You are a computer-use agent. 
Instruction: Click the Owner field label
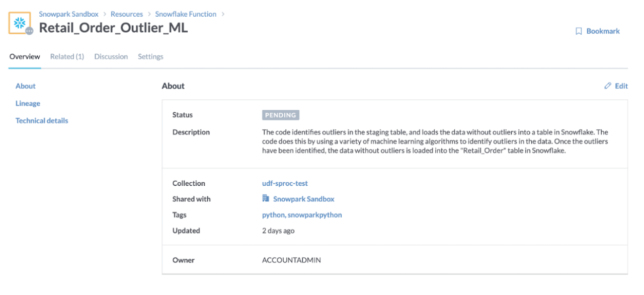tap(184, 260)
